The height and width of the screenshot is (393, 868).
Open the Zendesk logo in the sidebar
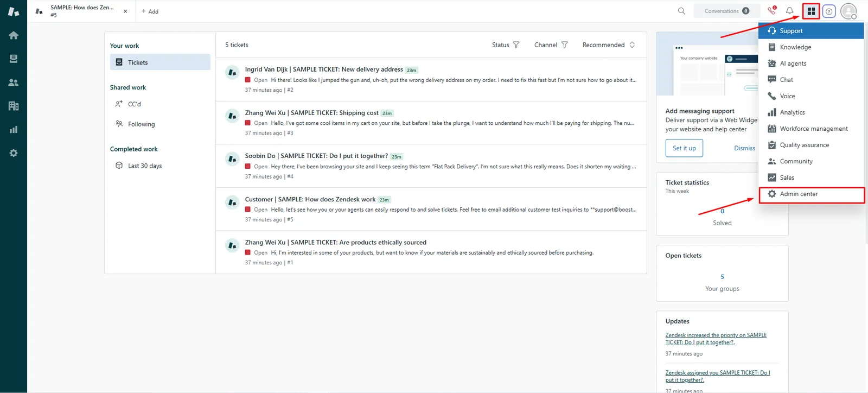point(14,11)
